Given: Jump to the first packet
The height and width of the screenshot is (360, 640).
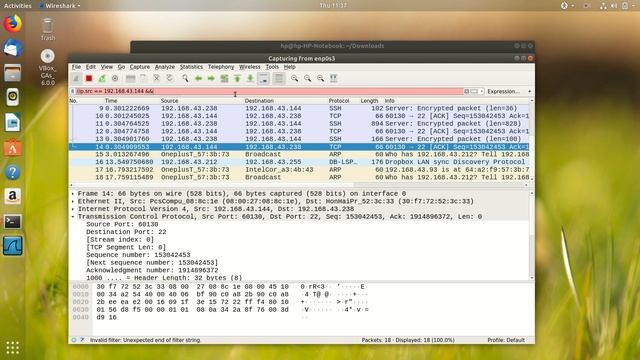Looking at the screenshot, I should point(237,78).
